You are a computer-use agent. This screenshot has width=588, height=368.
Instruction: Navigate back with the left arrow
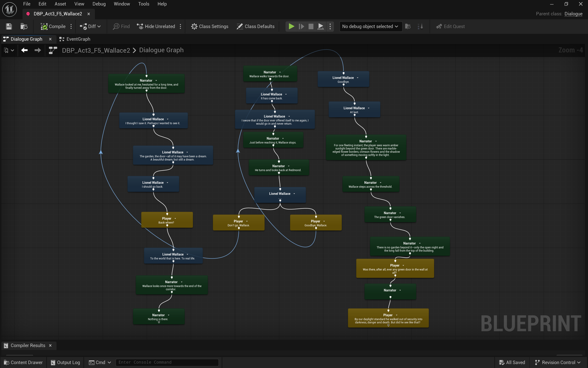[x=25, y=50]
